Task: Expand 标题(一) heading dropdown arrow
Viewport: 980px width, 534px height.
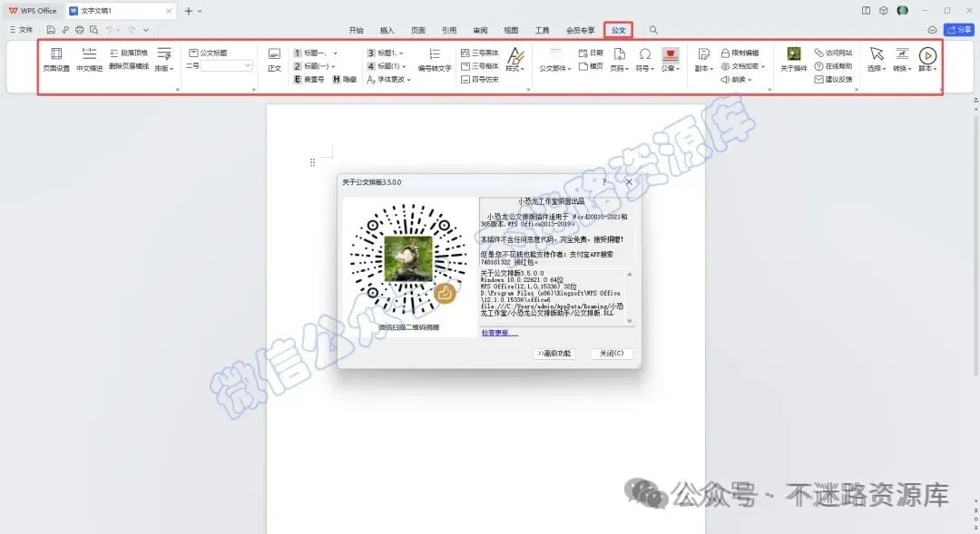Action: [333, 66]
